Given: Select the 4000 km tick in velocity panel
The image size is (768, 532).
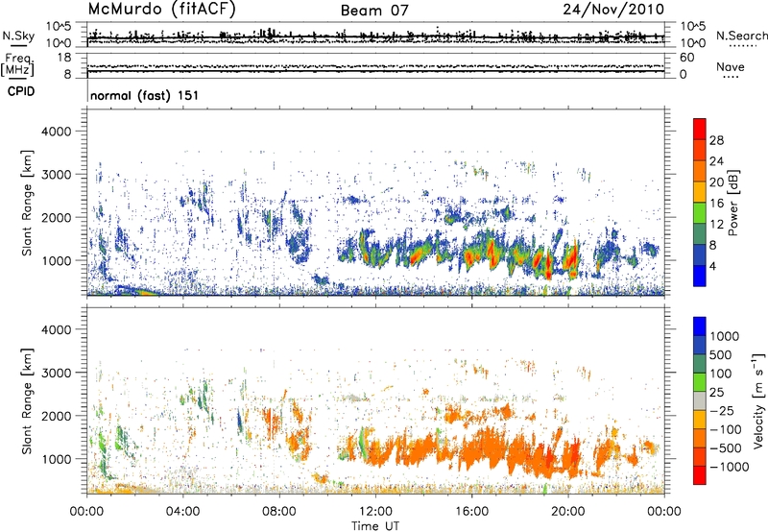Looking at the screenshot, I should [x=56, y=329].
